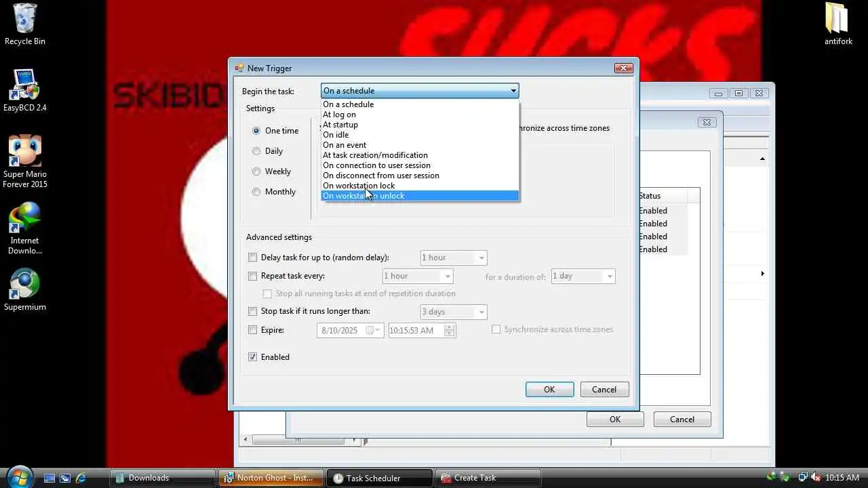Open for a duration of 1 day dropdown
868x488 pixels.
583,276
